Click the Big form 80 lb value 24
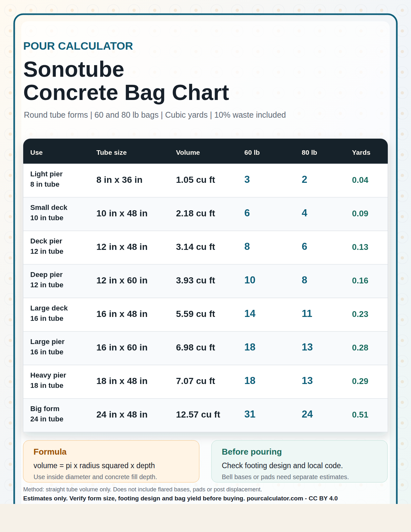This screenshot has width=411, height=532. 307,414
